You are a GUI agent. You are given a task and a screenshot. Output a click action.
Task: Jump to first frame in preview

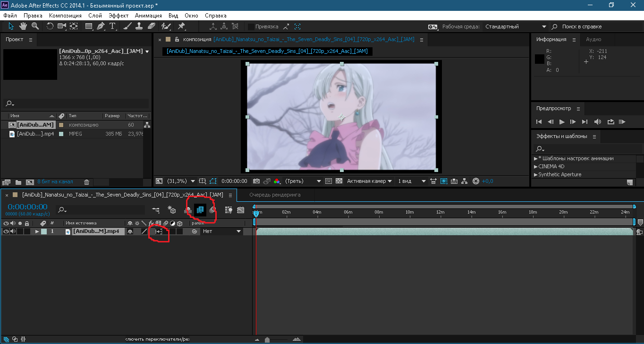(539, 121)
